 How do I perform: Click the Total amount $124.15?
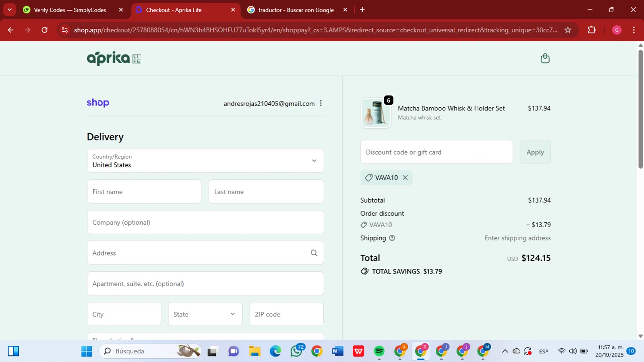pyautogui.click(x=536, y=258)
